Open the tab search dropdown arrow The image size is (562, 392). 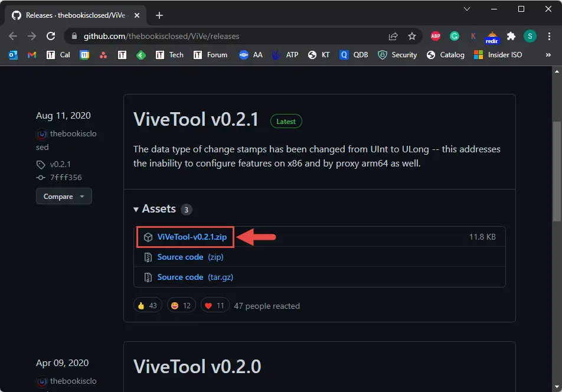coord(466,9)
